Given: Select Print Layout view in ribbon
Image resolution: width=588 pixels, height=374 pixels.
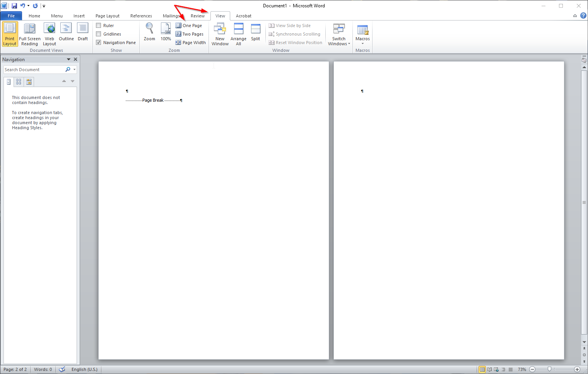Looking at the screenshot, I should tap(10, 34).
